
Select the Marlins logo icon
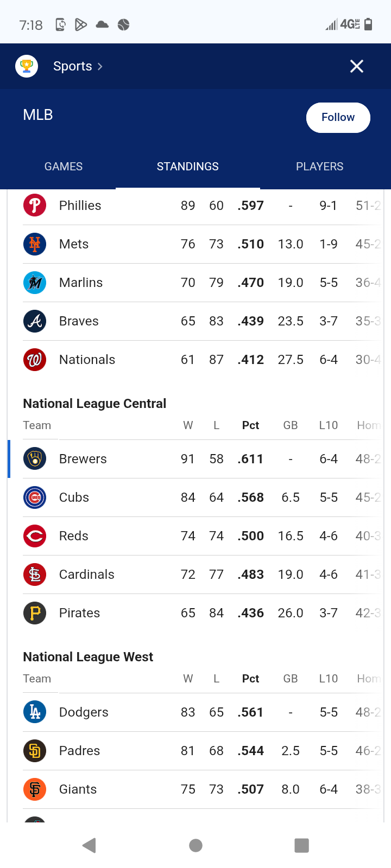coord(35,283)
